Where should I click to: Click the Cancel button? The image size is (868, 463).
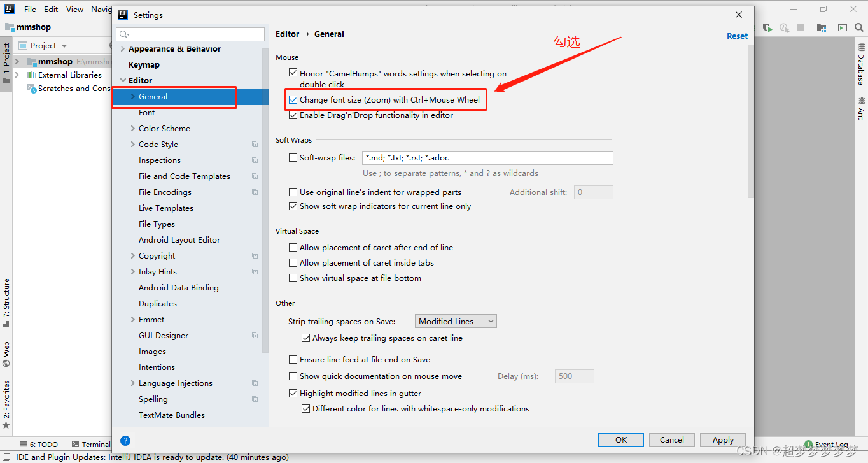pyautogui.click(x=672, y=439)
